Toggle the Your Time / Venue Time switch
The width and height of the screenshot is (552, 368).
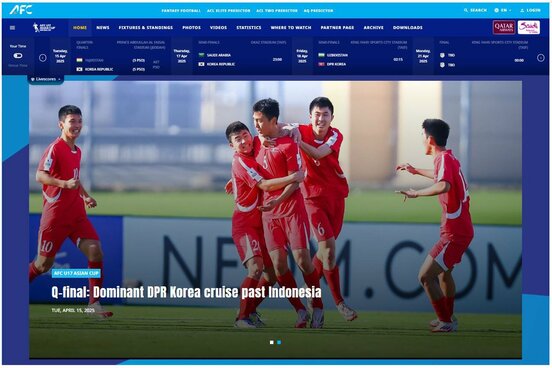coord(18,56)
